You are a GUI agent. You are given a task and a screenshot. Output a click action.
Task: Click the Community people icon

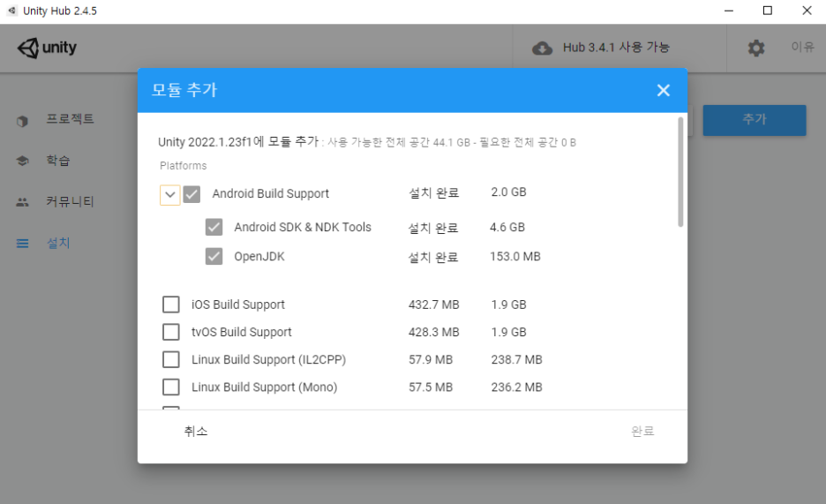(x=22, y=202)
